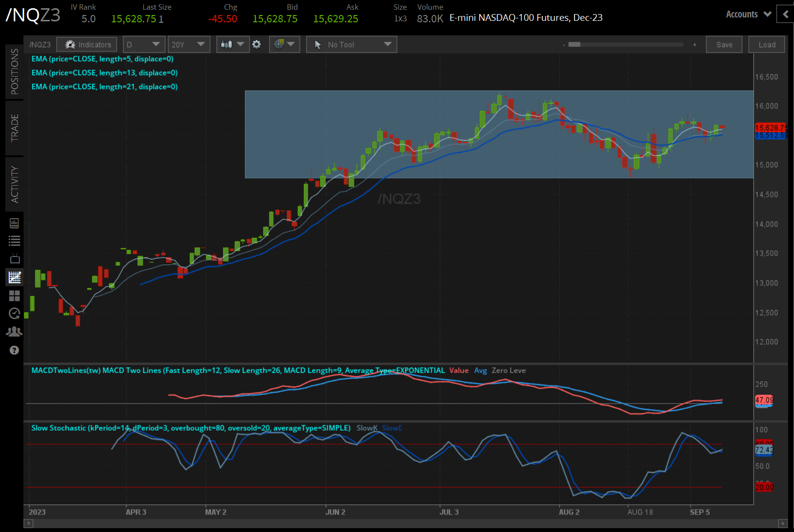The image size is (794, 532).
Task: Click the help question mark icon
Action: tap(14, 350)
